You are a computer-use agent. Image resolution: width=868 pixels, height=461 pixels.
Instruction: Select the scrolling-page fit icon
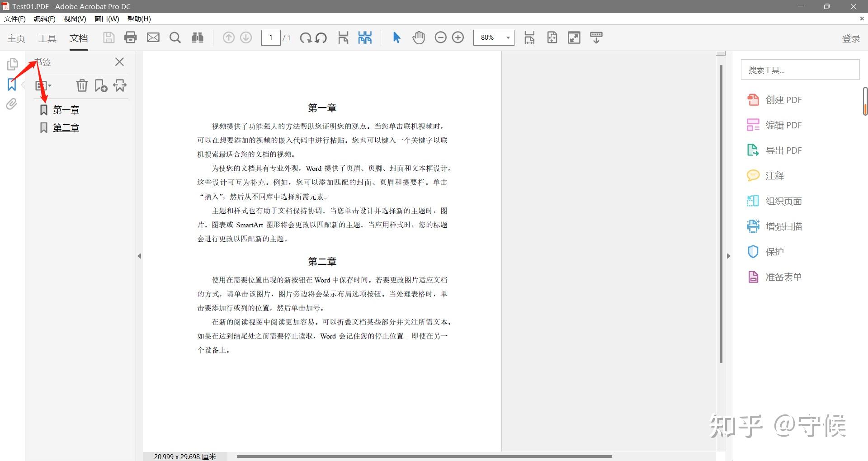coord(343,38)
